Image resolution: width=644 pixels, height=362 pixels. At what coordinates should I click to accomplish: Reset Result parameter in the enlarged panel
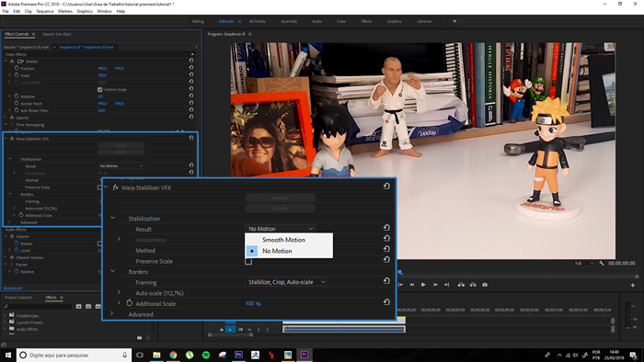point(386,228)
